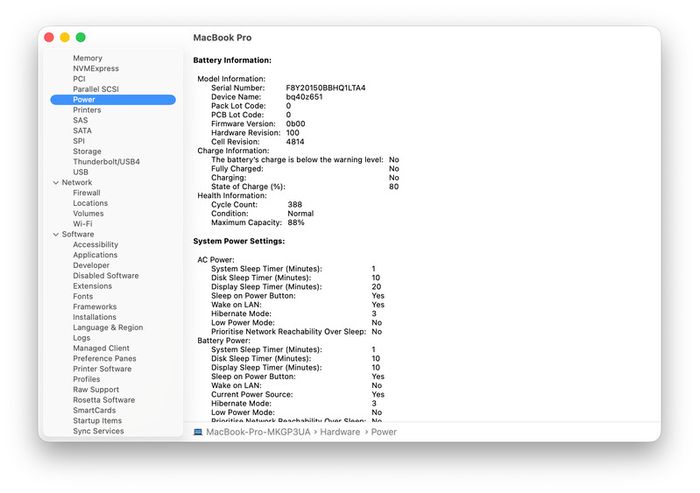
Task: Open the PCI sidebar entry
Action: point(79,79)
